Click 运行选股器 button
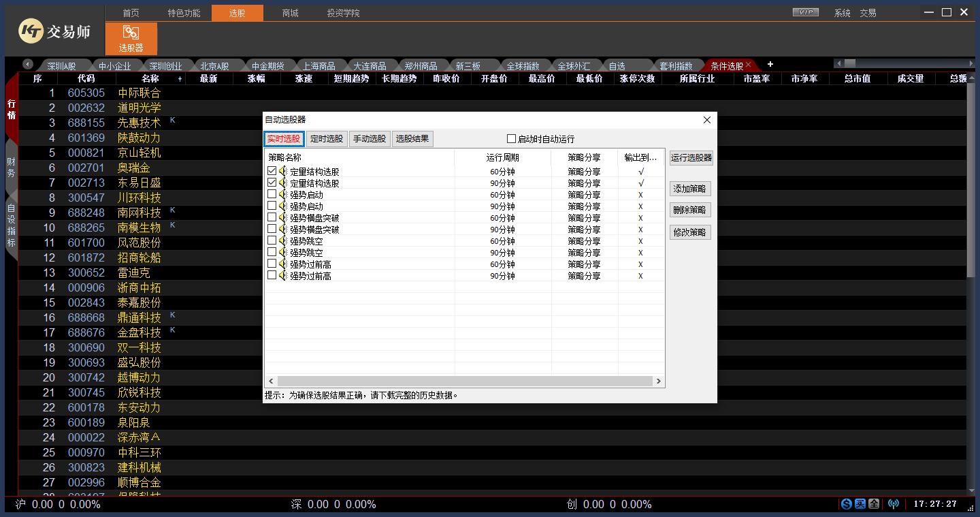The height and width of the screenshot is (517, 980). click(691, 158)
